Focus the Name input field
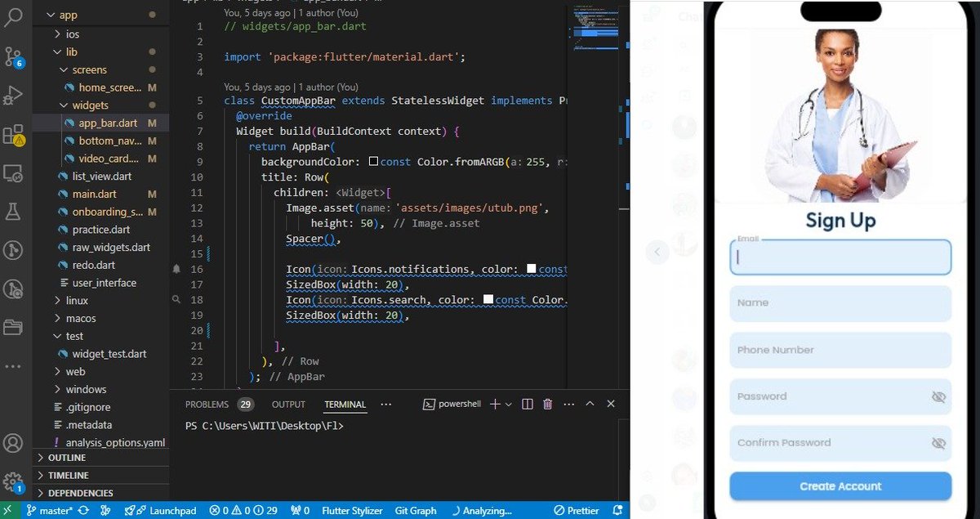 point(840,303)
